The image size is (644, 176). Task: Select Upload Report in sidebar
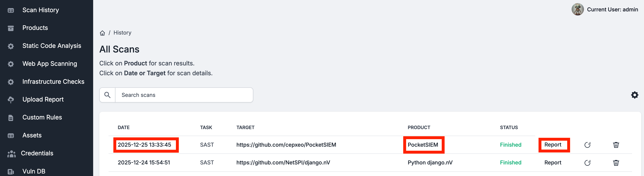pos(43,100)
